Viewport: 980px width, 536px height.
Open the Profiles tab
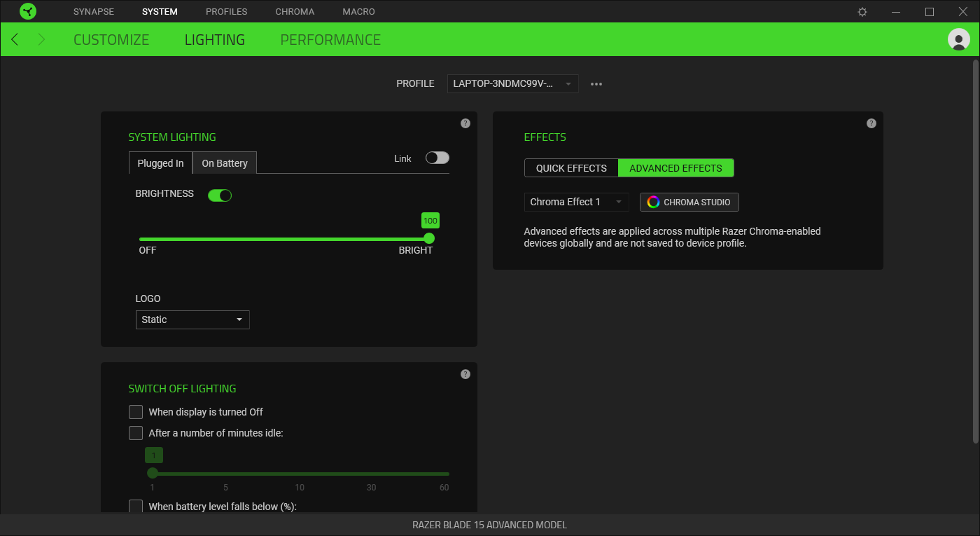[x=227, y=12]
